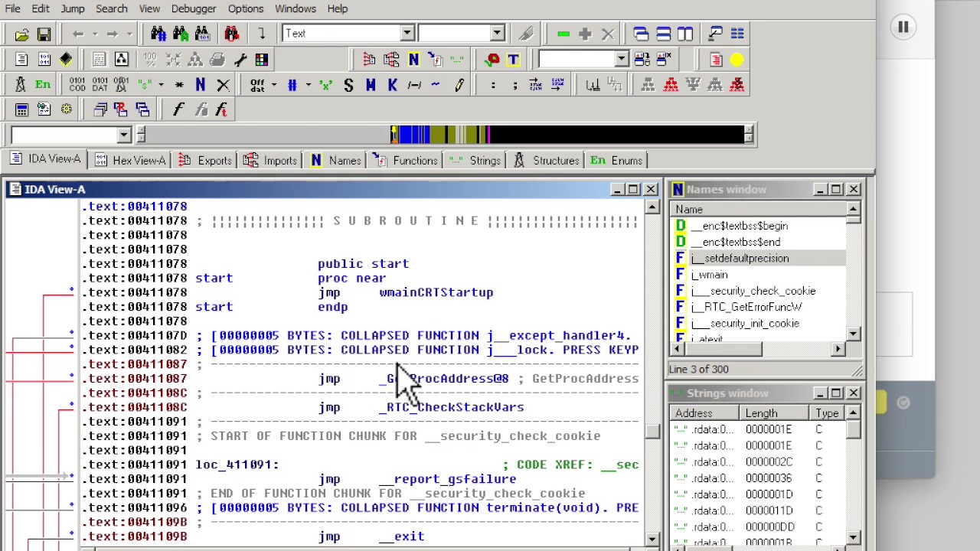Switch to the Functions tab
980x551 pixels.
click(x=405, y=160)
